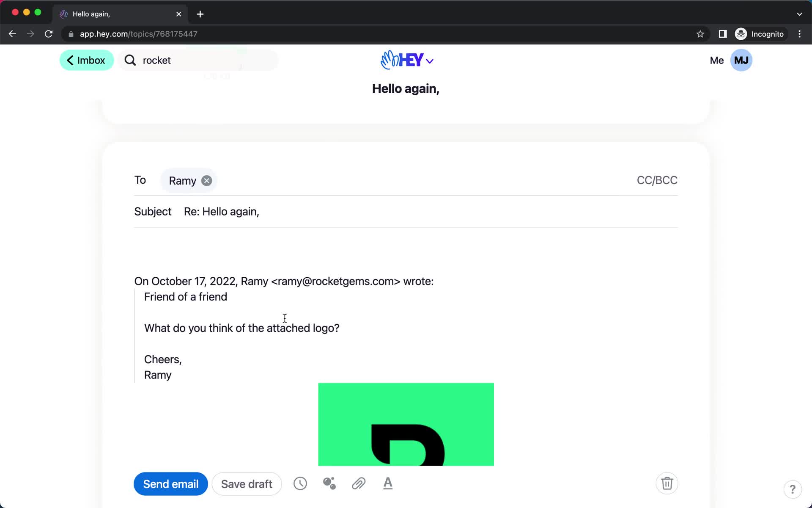Viewport: 812px width, 508px height.
Task: Click the rocket search result filter
Action: 156,60
